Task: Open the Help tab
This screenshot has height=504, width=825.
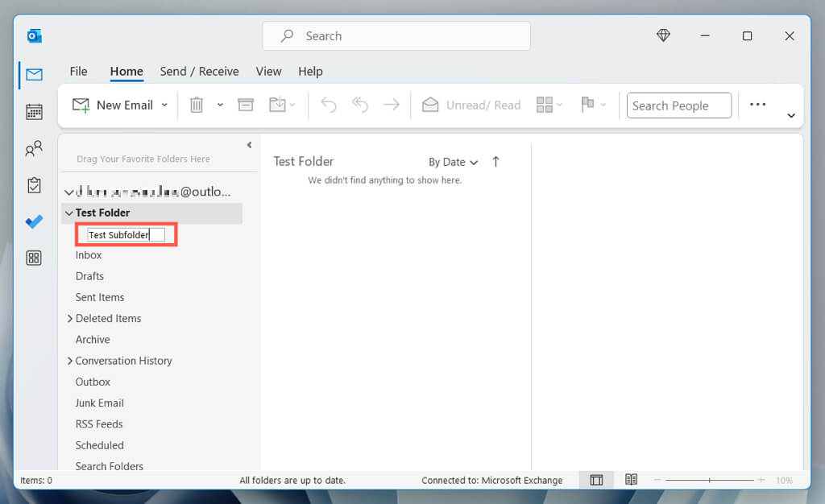Action: [310, 72]
